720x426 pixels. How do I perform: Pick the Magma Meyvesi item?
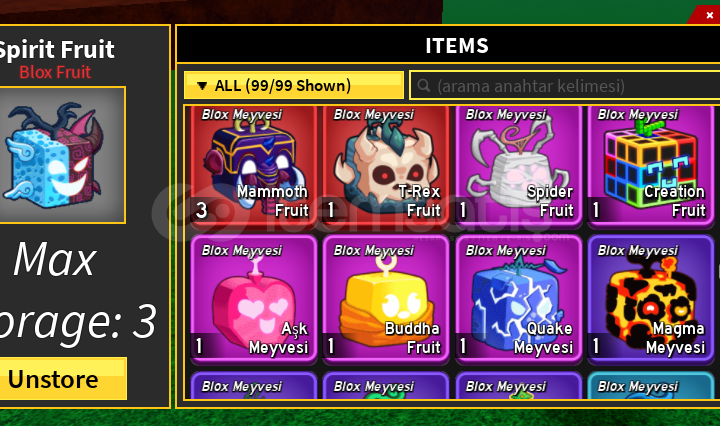(x=651, y=299)
